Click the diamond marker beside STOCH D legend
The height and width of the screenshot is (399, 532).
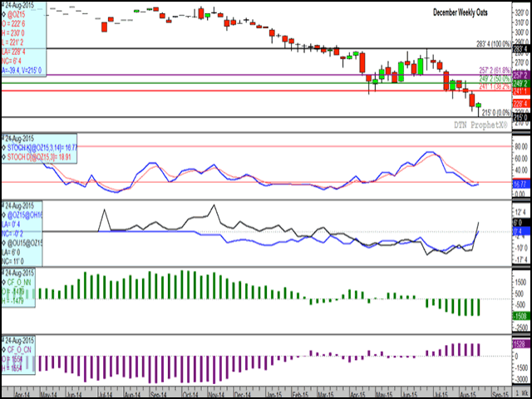[3, 157]
